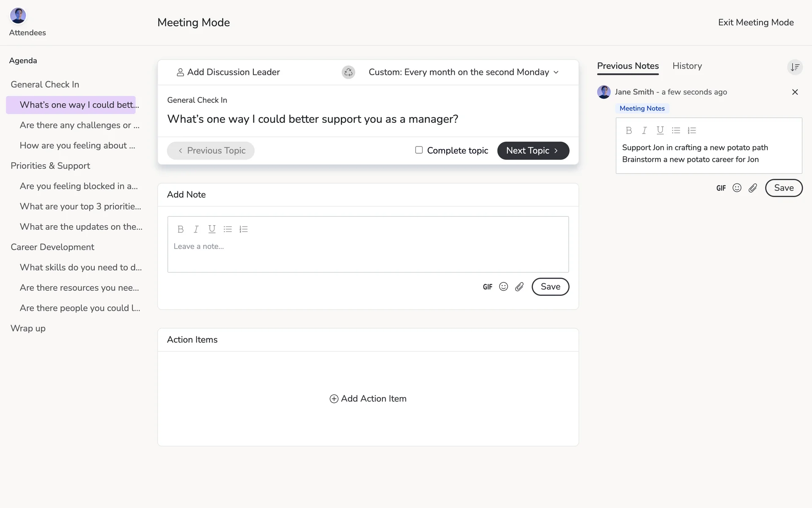Switch to the History tab
Image resolution: width=812 pixels, height=508 pixels.
coord(687,66)
